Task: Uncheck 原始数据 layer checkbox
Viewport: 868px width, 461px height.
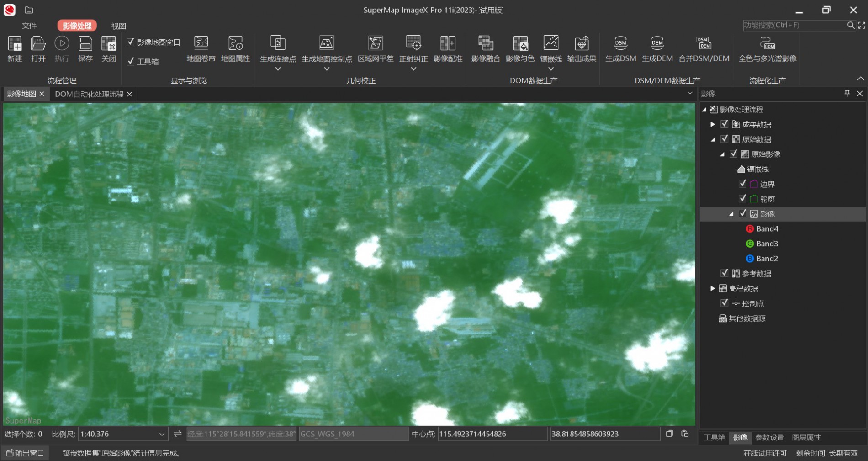Action: point(725,139)
